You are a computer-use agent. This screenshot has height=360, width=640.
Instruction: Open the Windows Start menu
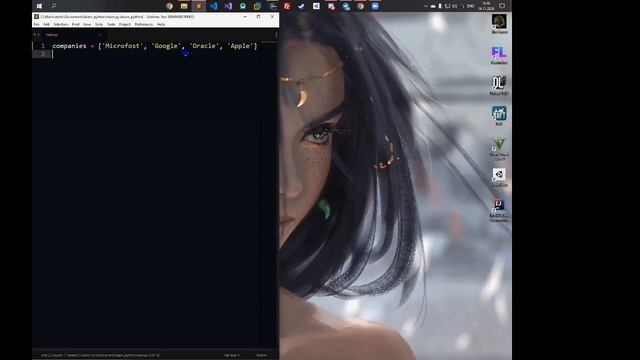39,6
